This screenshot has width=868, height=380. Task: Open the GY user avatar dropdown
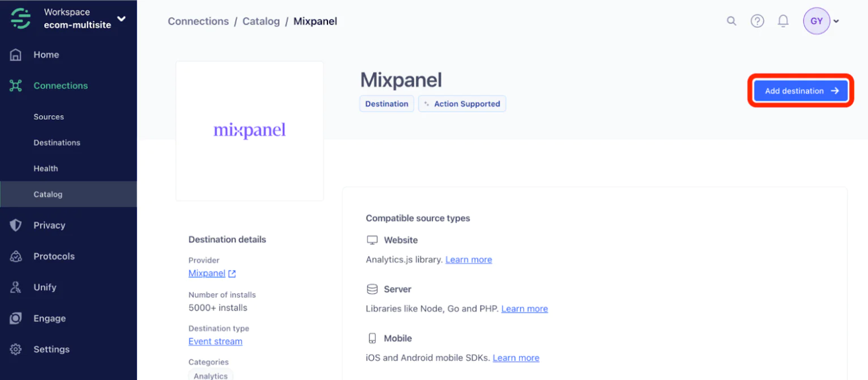(821, 22)
